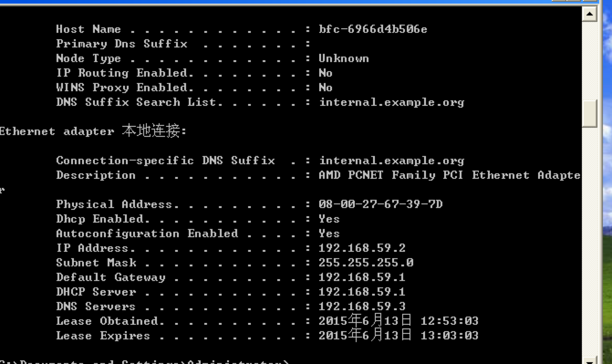Click the Subnet Mask value 255.255.255.0
The image size is (612, 364).
pyautogui.click(x=366, y=263)
